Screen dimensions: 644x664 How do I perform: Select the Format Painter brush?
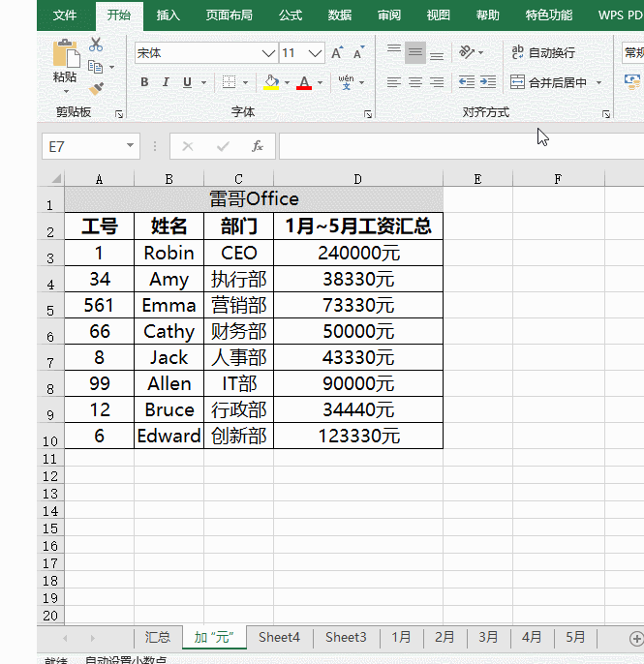point(96,88)
